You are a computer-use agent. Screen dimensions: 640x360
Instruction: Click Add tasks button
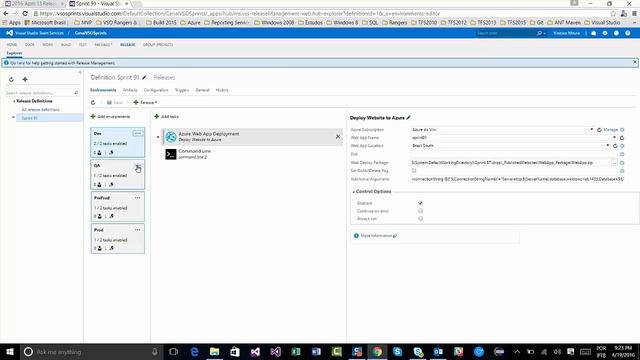click(167, 117)
